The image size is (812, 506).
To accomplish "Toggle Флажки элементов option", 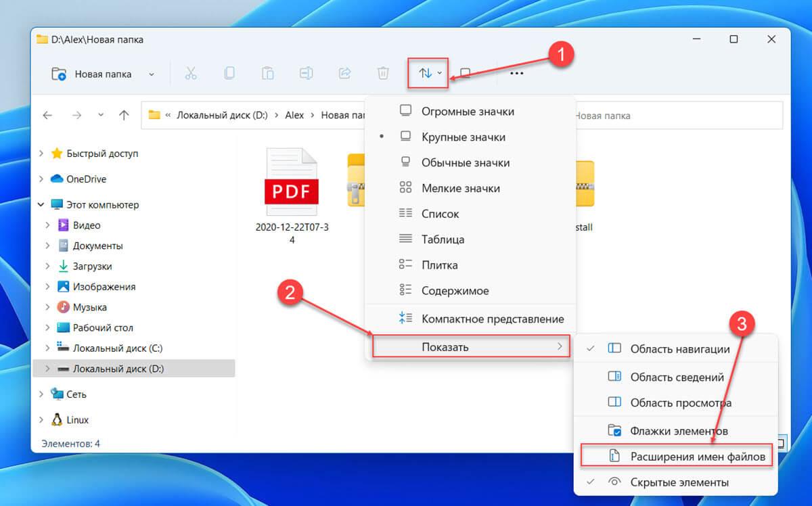I will click(677, 430).
